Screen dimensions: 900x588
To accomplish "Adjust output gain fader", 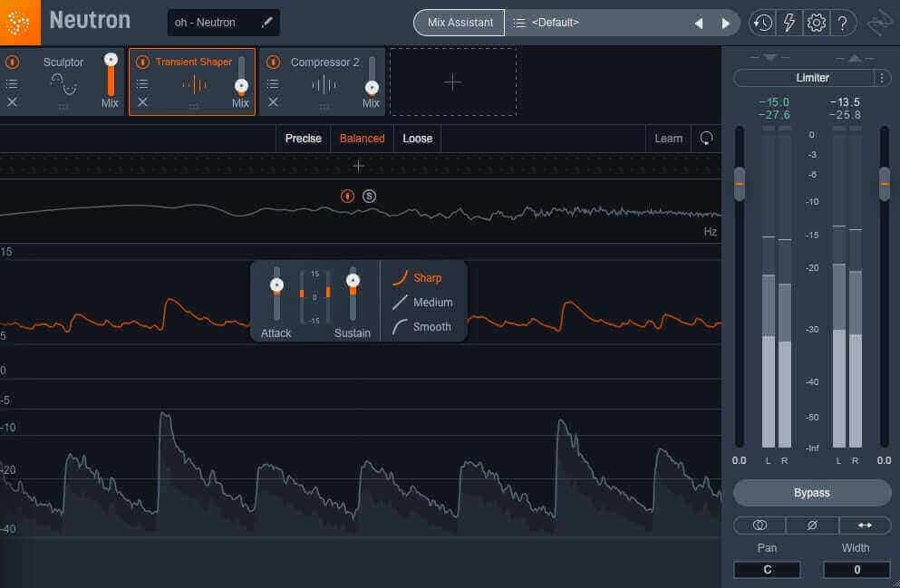I will [x=885, y=184].
